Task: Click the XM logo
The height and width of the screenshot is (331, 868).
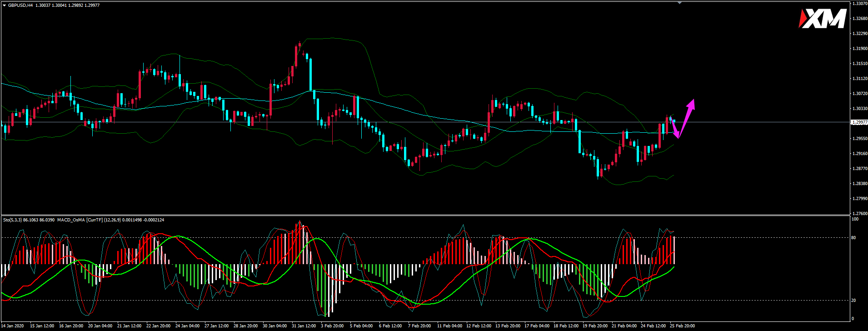Action: point(822,19)
